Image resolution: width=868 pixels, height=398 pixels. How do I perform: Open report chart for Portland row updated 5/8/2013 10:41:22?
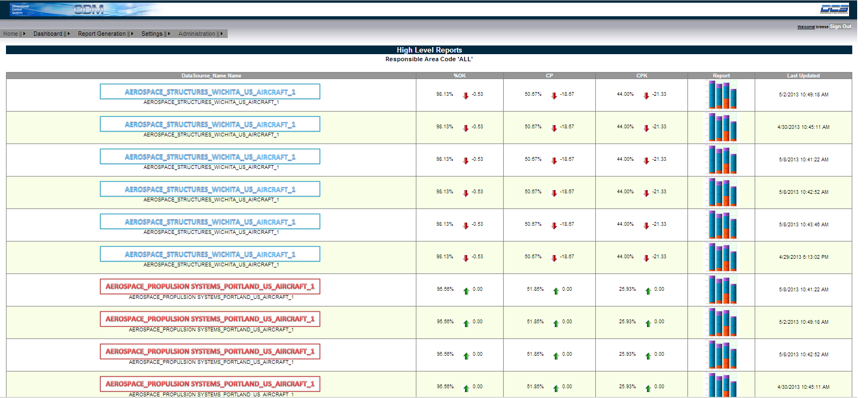tap(721, 290)
